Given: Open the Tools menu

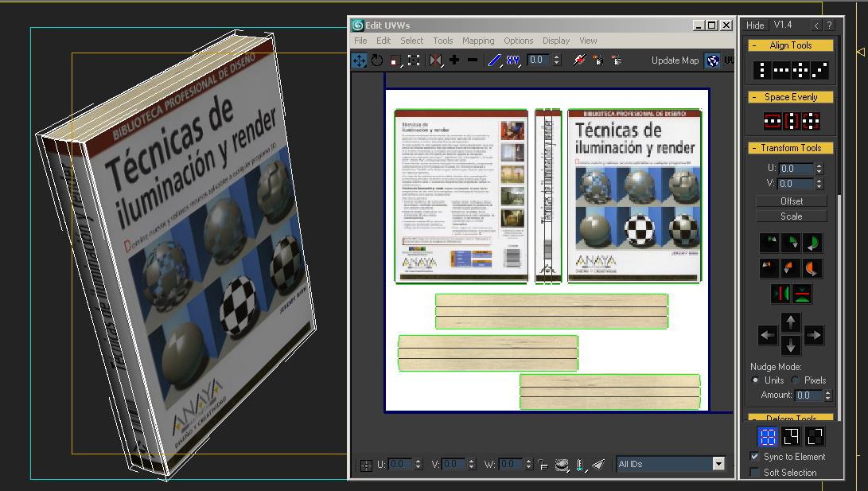Looking at the screenshot, I should click(443, 41).
